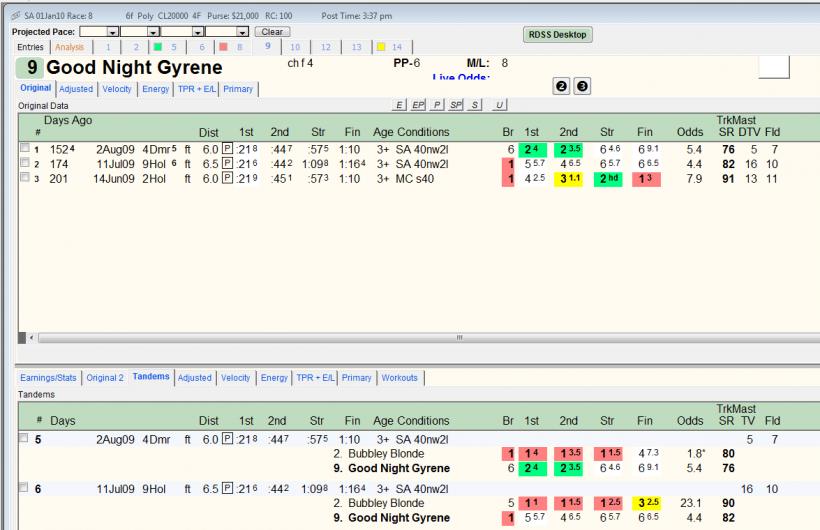Click the race header icon beside SA 01Jan10
Screen dimensions: 820x530
point(16,16)
